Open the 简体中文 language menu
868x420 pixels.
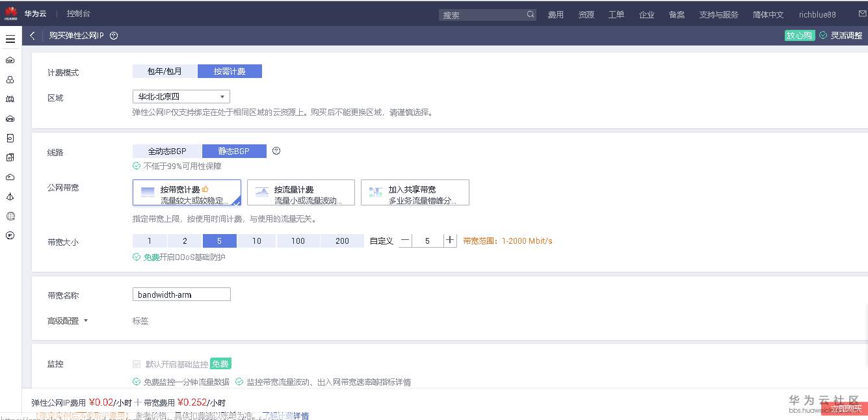pos(768,14)
